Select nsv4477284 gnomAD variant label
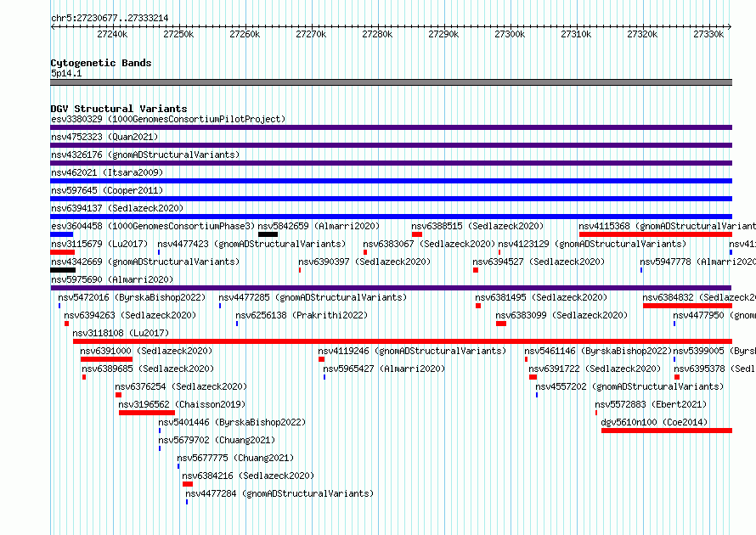 coord(279,493)
